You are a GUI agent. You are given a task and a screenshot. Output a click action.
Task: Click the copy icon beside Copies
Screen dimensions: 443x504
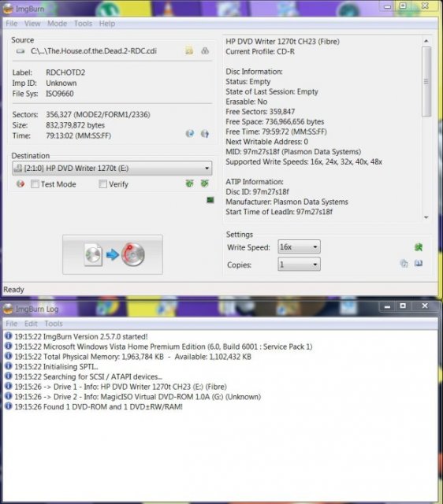pyautogui.click(x=404, y=264)
